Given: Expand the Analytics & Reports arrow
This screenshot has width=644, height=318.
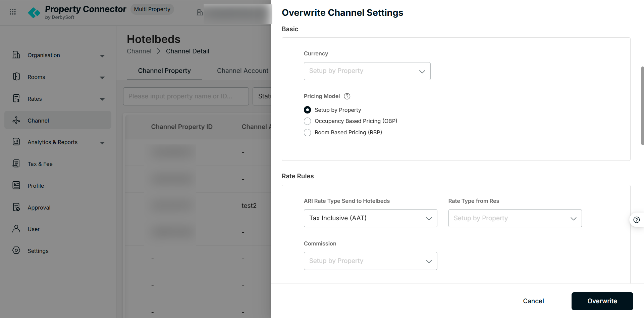Looking at the screenshot, I should [102, 143].
